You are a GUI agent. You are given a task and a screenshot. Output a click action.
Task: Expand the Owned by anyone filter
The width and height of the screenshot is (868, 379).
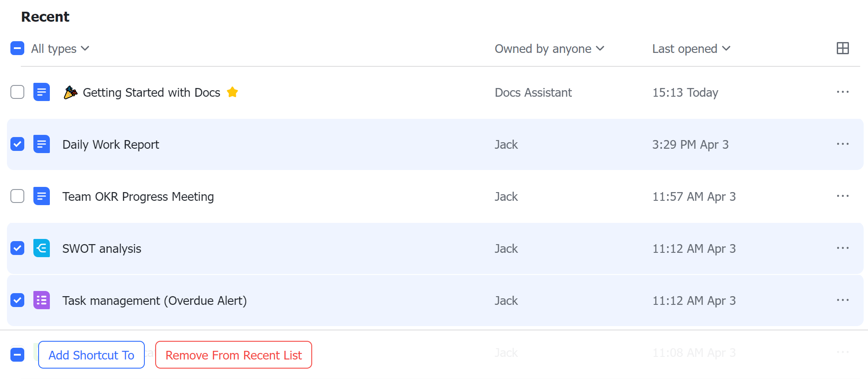click(x=549, y=48)
